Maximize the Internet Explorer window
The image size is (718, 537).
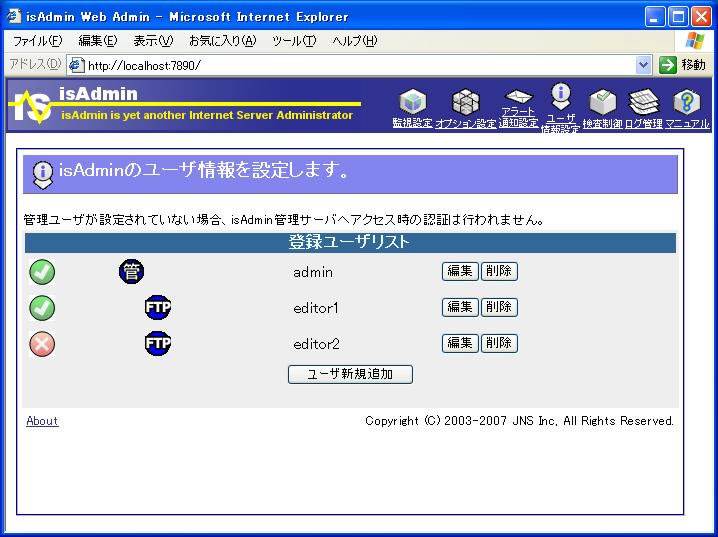point(678,17)
